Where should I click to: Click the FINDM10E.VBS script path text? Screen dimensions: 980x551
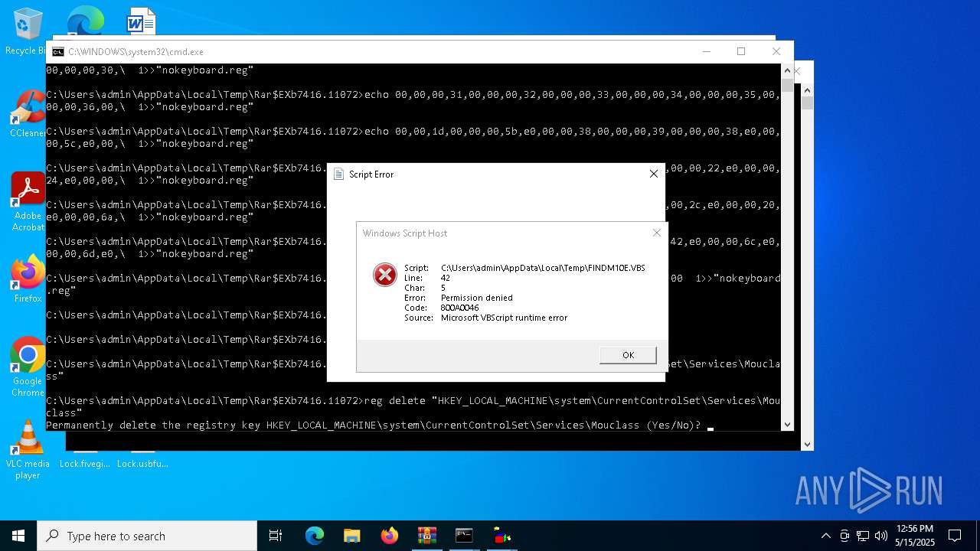(x=543, y=268)
